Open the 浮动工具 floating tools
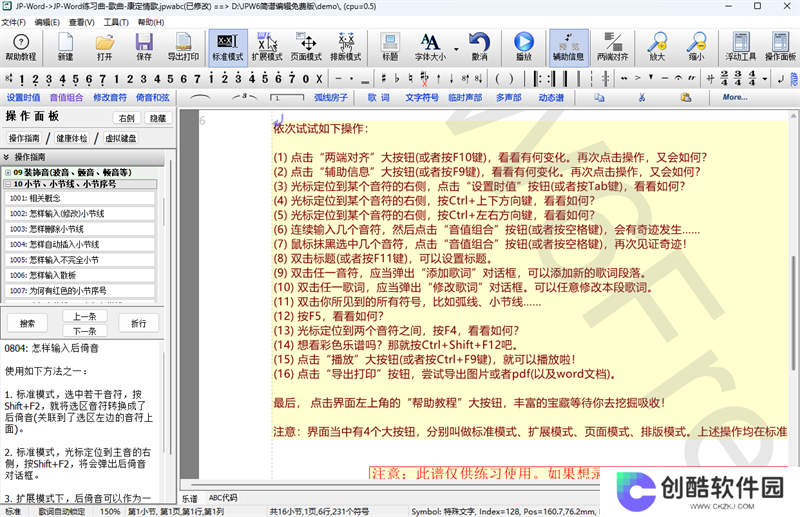The height and width of the screenshot is (517, 800). point(741,47)
